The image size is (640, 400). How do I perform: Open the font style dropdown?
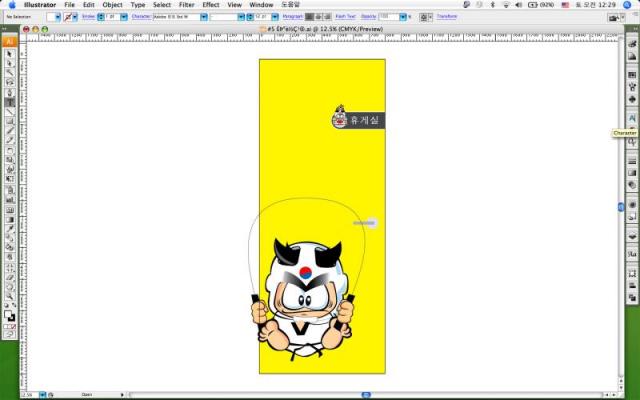[241, 17]
